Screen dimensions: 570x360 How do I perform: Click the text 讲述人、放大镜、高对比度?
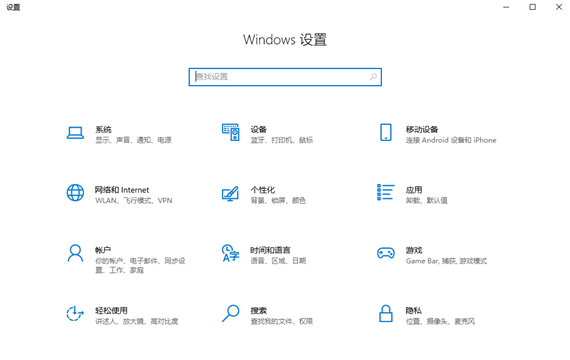[x=137, y=321]
